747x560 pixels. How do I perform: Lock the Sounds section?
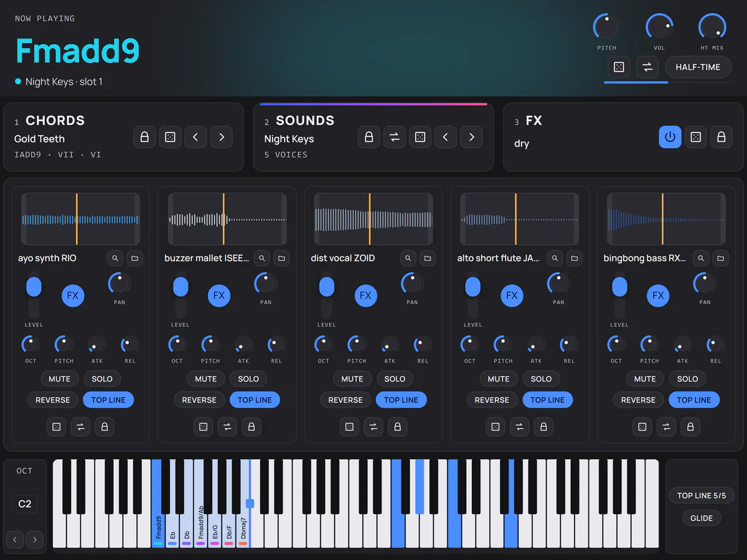[369, 137]
